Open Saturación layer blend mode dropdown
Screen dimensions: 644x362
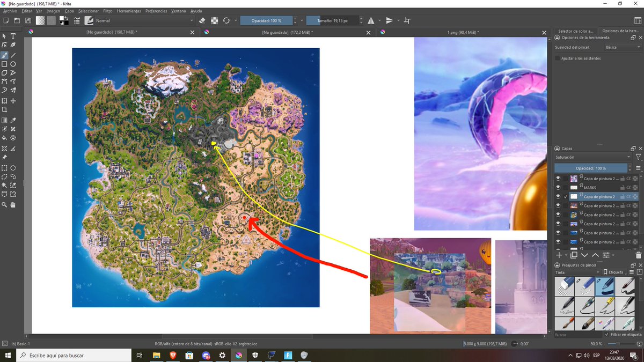click(x=593, y=157)
